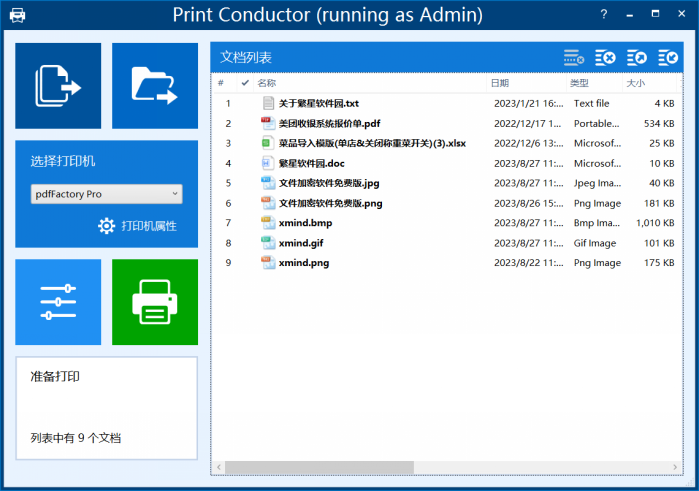
Task: Click the Excel icon of row 3
Action: (268, 143)
